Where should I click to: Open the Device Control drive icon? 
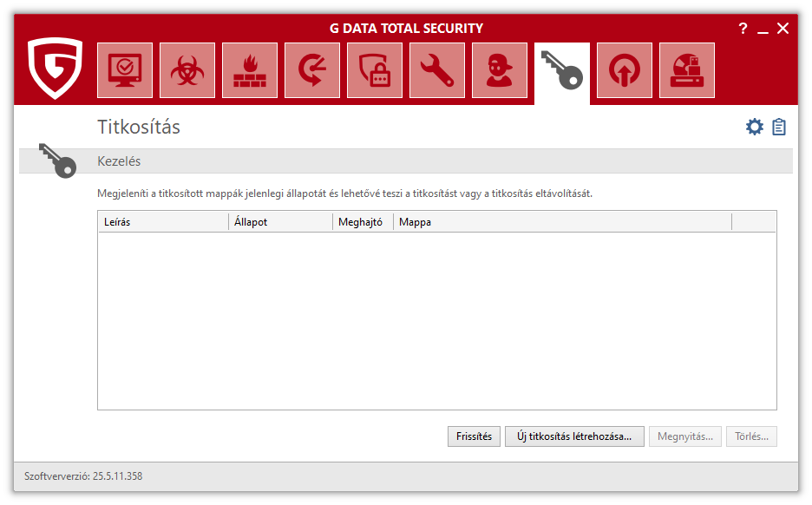tap(687, 70)
